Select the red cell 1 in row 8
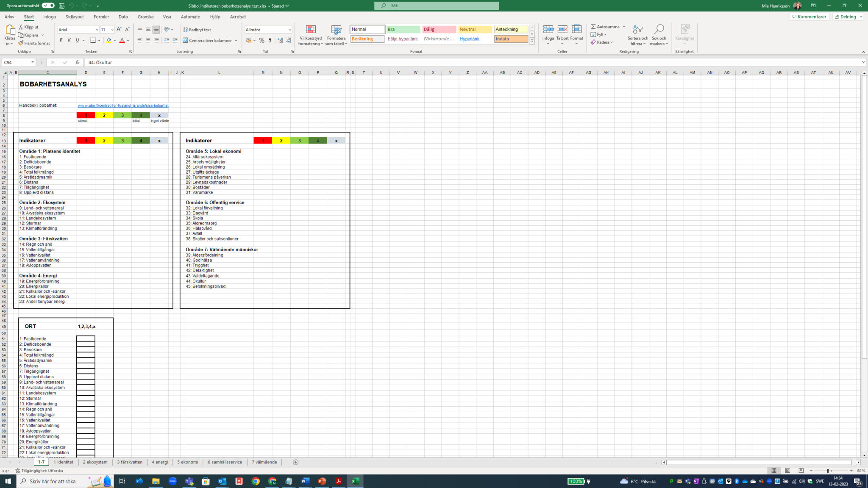This screenshot has height=488, width=868. tap(86, 115)
